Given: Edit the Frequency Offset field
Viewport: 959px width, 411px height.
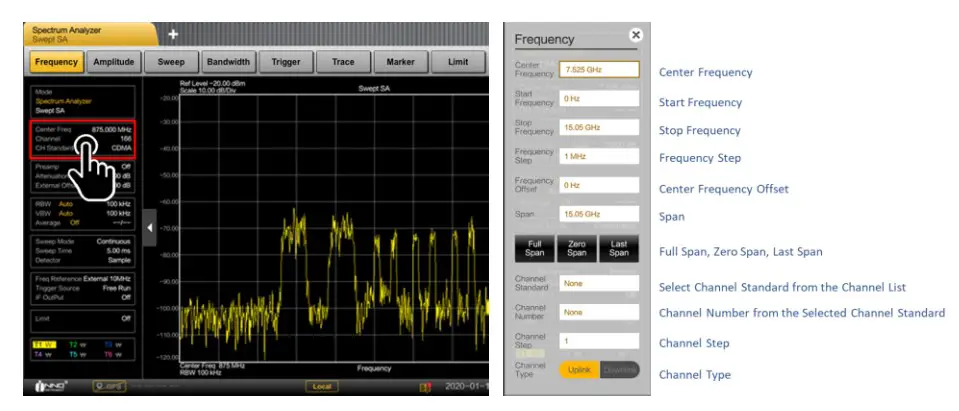Looking at the screenshot, I should [x=599, y=185].
